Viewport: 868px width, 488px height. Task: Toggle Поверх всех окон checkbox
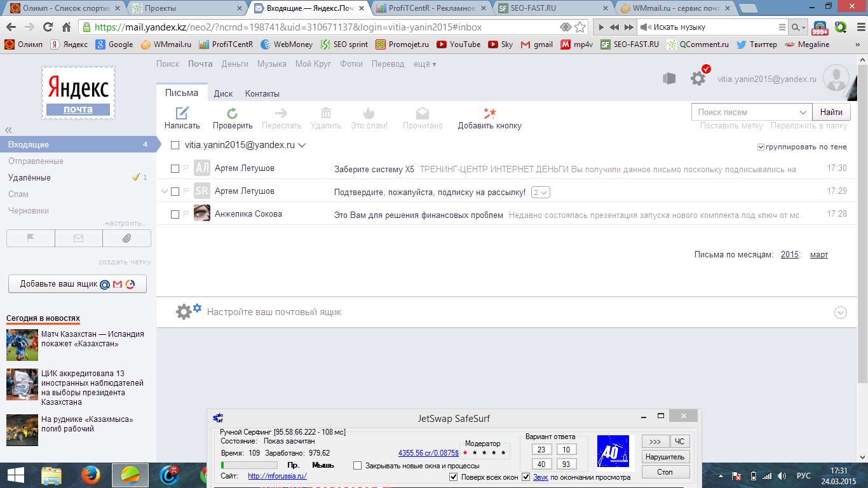454,477
